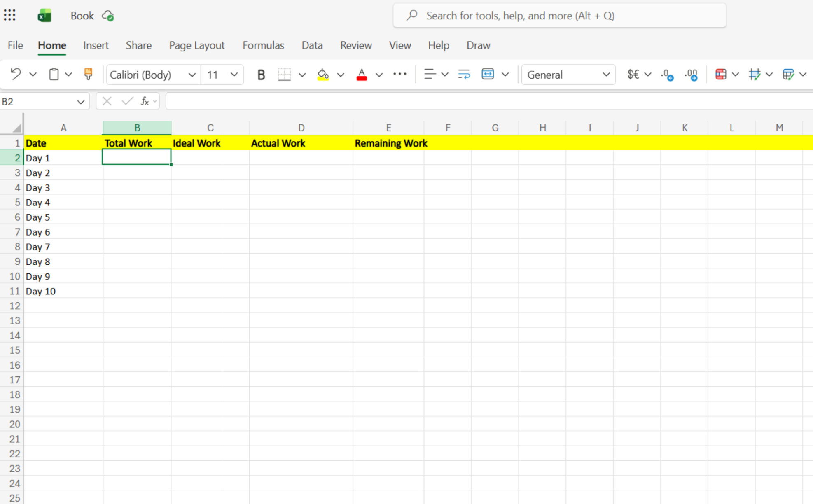Open Conditional Formatting icon
Viewport: 813px width, 504px height.
(721, 74)
